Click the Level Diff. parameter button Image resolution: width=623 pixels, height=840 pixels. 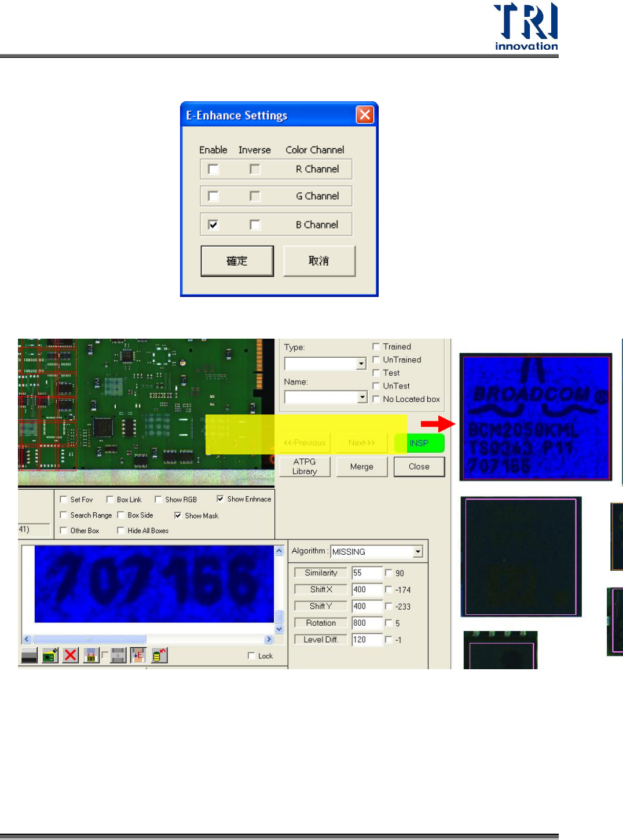pos(321,640)
